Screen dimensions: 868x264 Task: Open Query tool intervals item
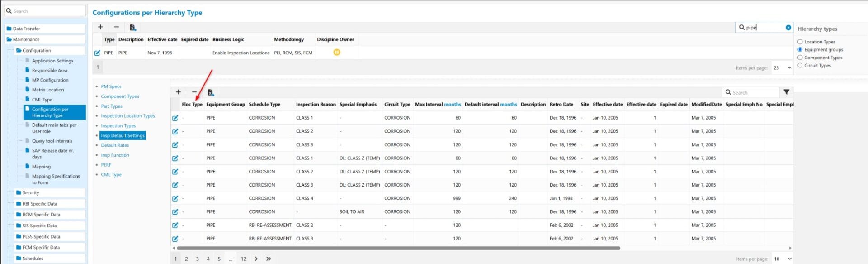pos(52,141)
